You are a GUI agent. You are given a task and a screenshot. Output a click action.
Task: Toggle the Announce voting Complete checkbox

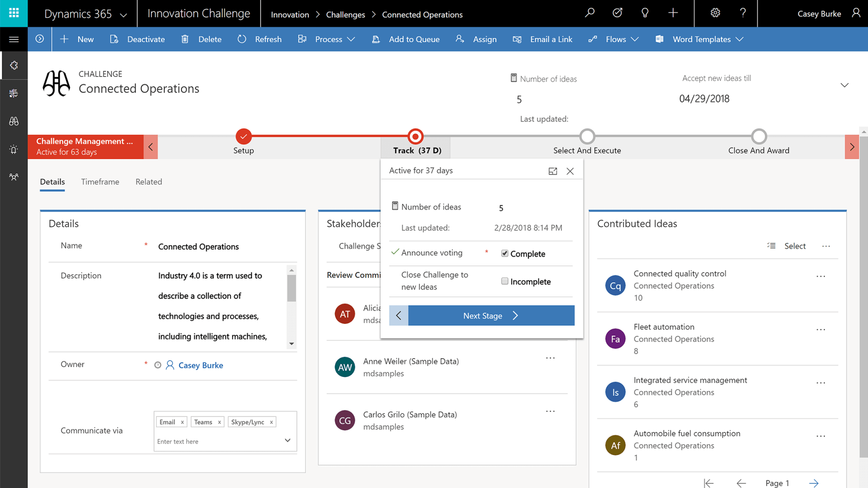(505, 253)
